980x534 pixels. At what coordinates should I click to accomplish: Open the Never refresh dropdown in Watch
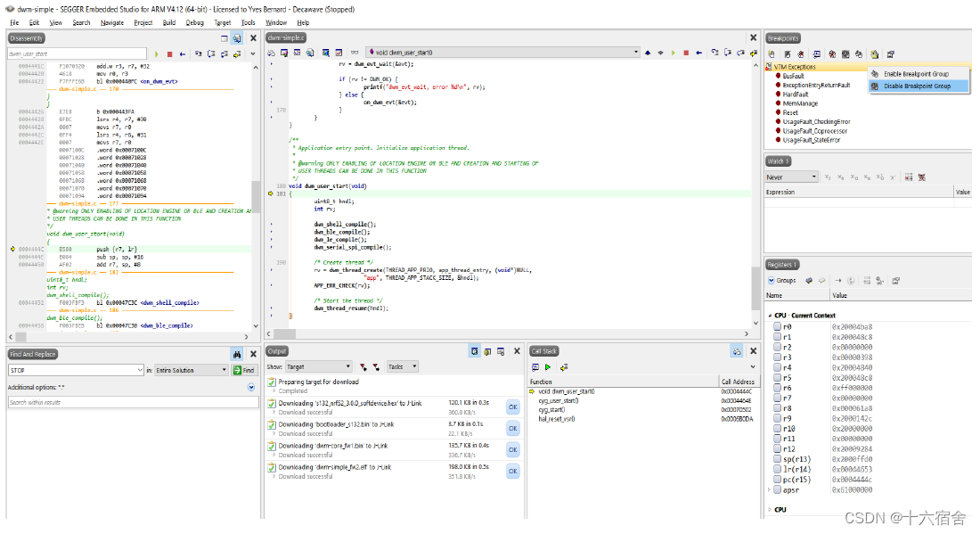791,177
